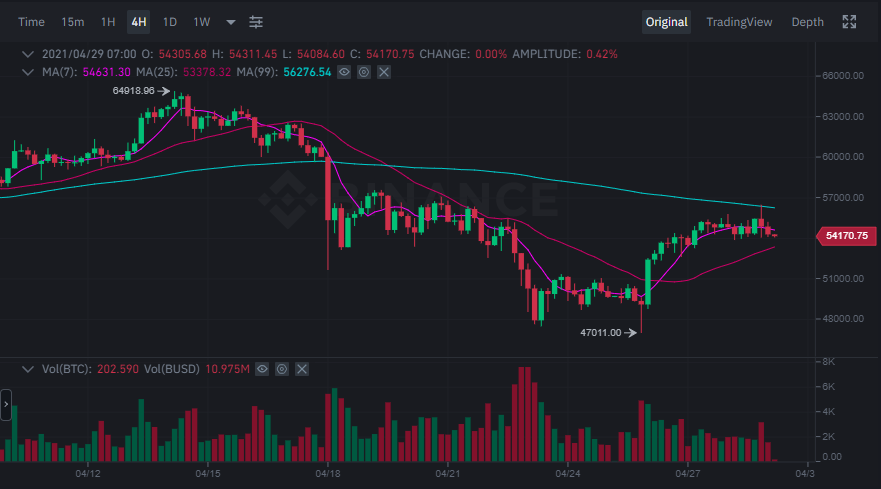Remove the volume indicator with X
This screenshot has height=489, width=881.
[302, 369]
